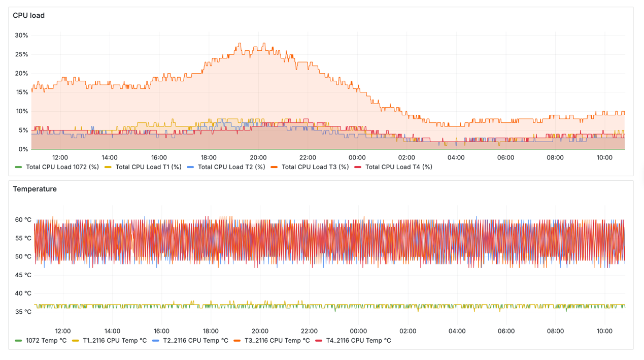Open the green color swatch for Total CPU Load 1072
Image resolution: width=644 pixels, height=360 pixels.
pos(19,167)
